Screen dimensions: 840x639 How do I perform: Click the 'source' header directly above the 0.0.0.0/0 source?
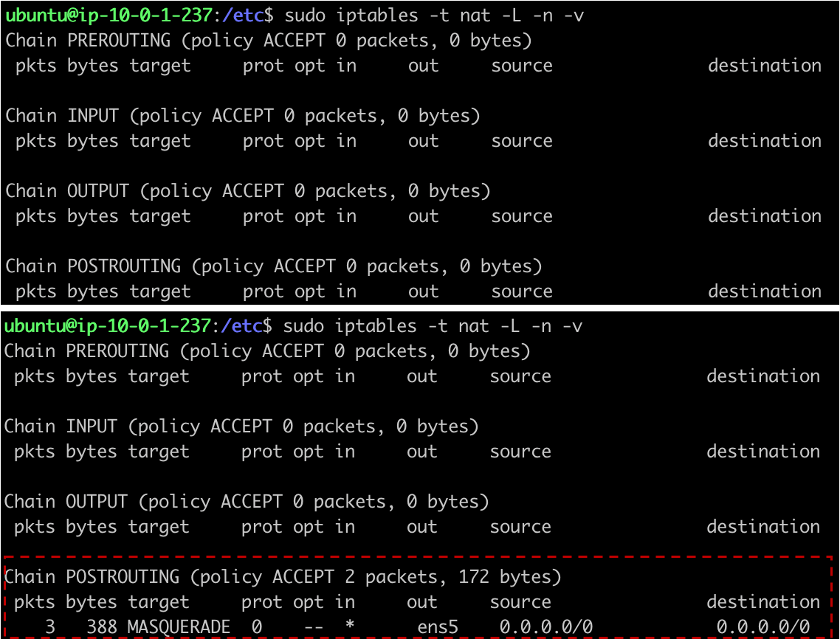[x=520, y=602]
